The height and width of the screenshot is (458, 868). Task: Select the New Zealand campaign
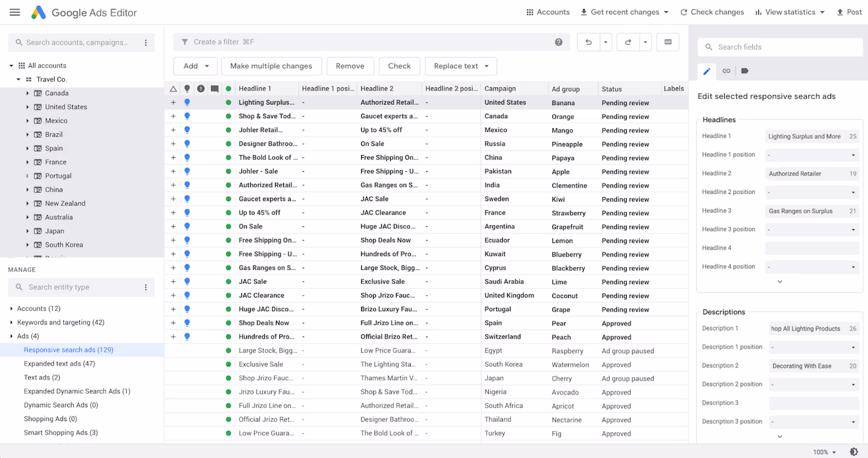pyautogui.click(x=65, y=203)
